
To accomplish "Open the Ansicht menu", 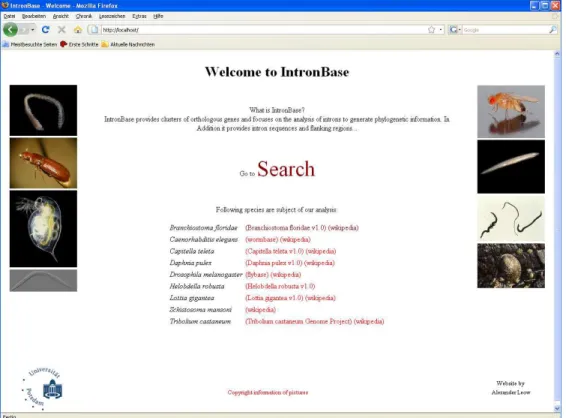I will (61, 16).
